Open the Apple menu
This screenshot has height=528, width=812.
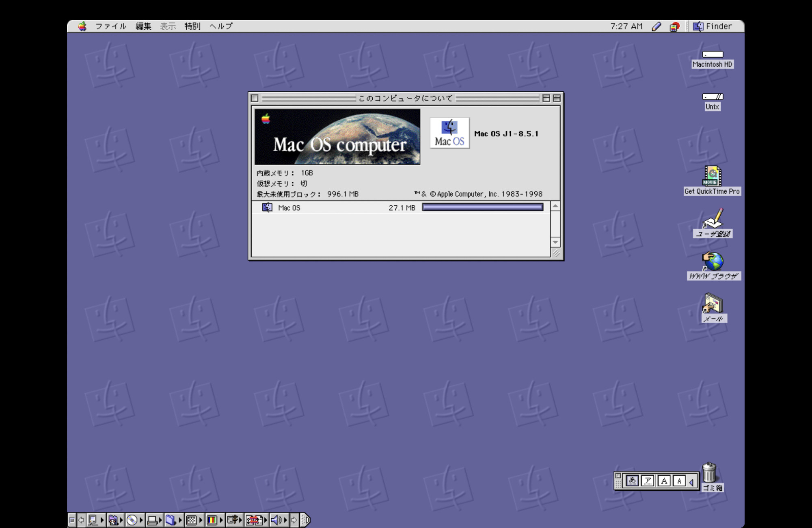coord(82,26)
